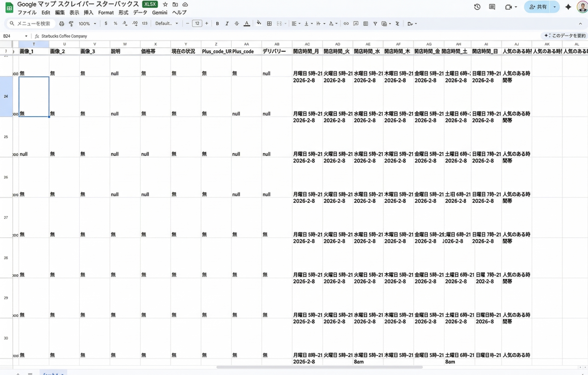The height and width of the screenshot is (375, 588).
Task: Open the comments panel icon
Action: tap(492, 7)
